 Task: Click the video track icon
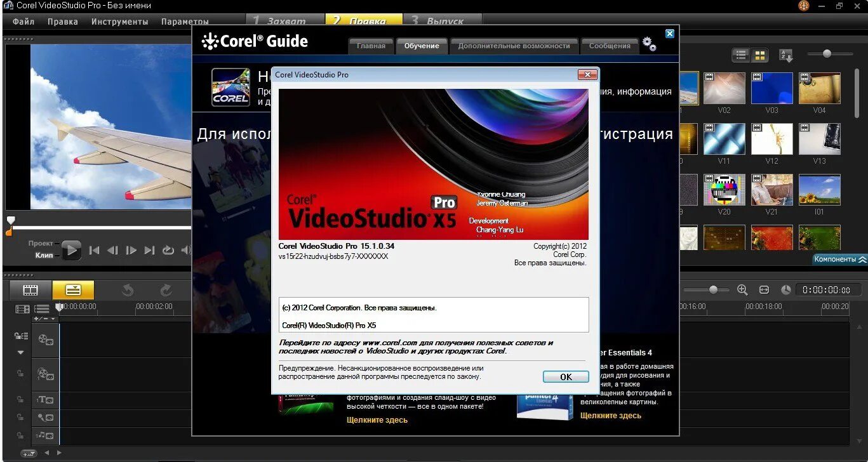[x=45, y=340]
